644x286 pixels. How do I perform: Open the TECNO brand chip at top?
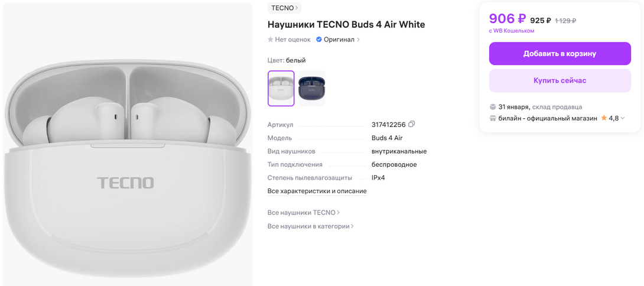pos(284,8)
